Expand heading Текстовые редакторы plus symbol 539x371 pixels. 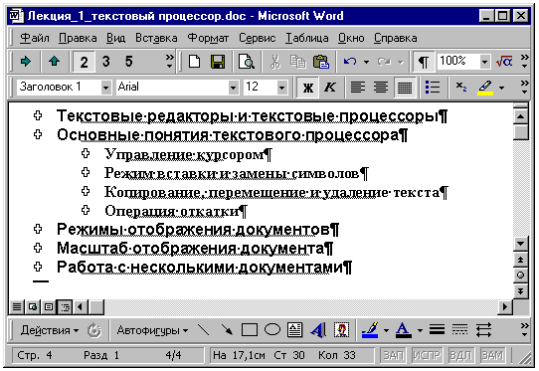[x=38, y=116]
